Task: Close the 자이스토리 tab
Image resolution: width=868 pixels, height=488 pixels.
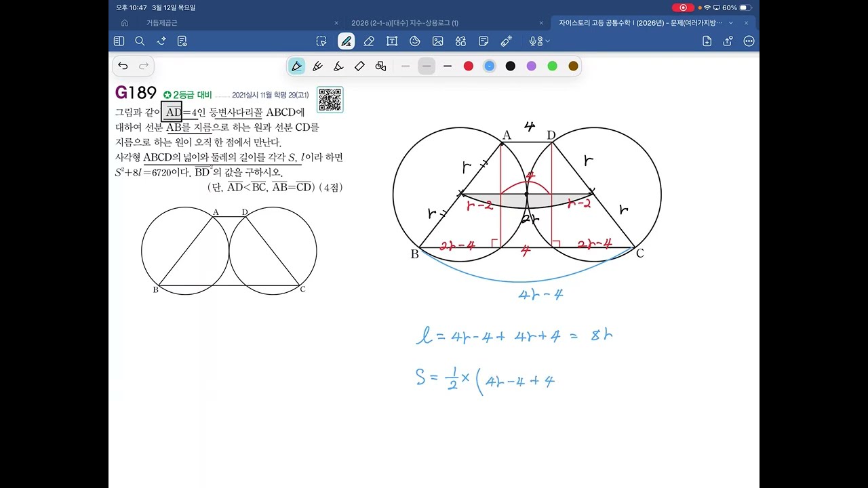Action: 747,23
